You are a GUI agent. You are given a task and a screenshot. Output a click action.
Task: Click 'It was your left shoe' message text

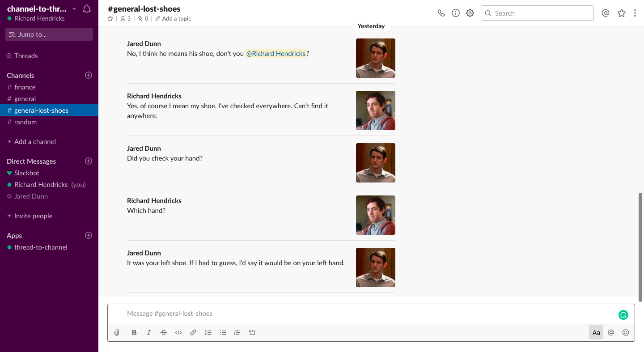tap(236, 263)
